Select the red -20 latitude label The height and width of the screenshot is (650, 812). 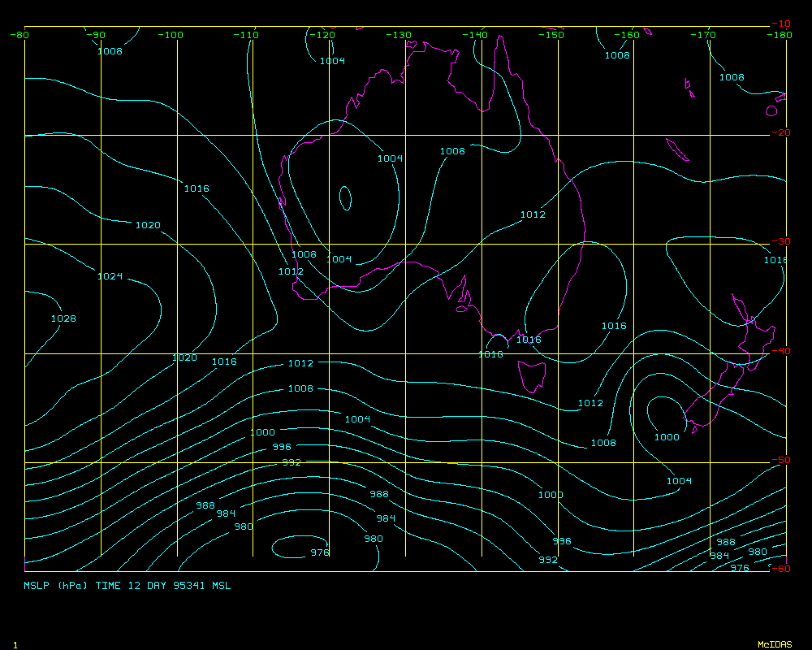pyautogui.click(x=780, y=132)
